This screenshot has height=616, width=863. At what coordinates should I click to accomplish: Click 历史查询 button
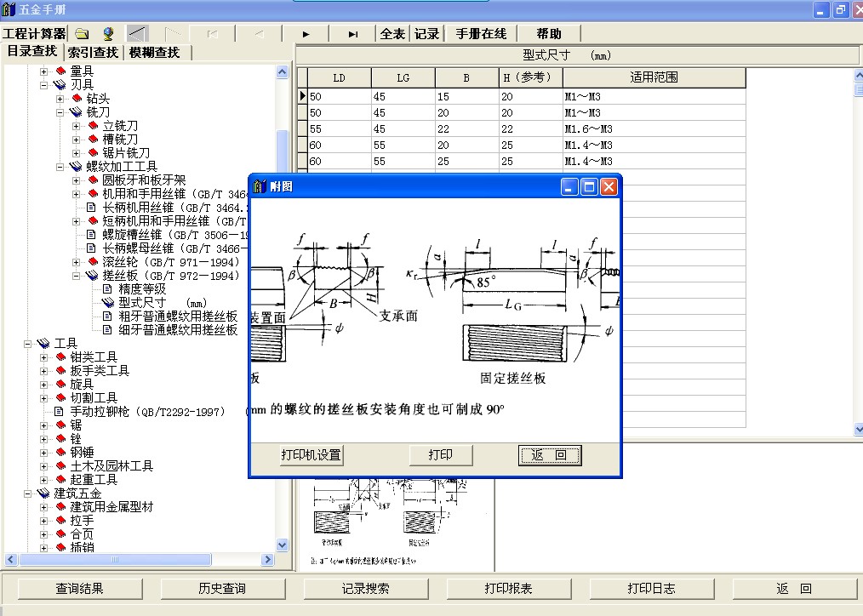(x=222, y=589)
